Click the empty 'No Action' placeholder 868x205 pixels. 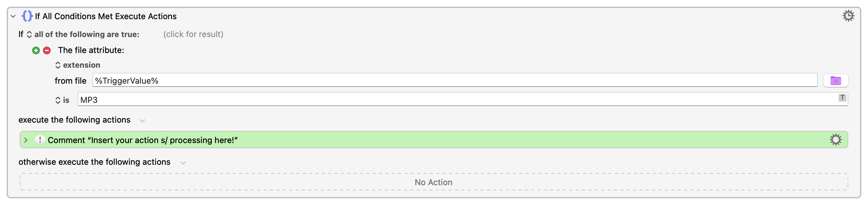pos(433,182)
